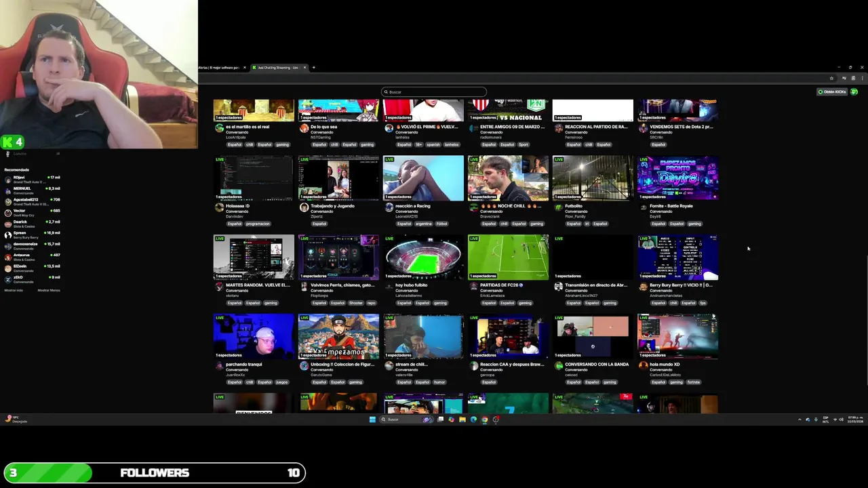Open the Futbolito stream thumbnail
The width and height of the screenshot is (868, 488).
[x=593, y=178]
